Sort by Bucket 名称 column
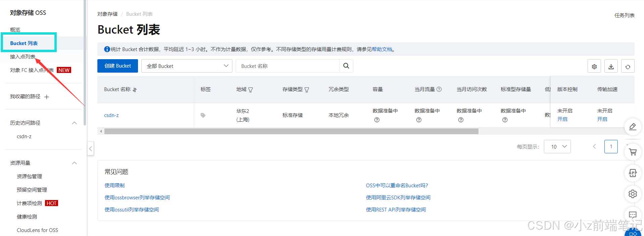Screen dimensions: 644x236 coord(135,90)
